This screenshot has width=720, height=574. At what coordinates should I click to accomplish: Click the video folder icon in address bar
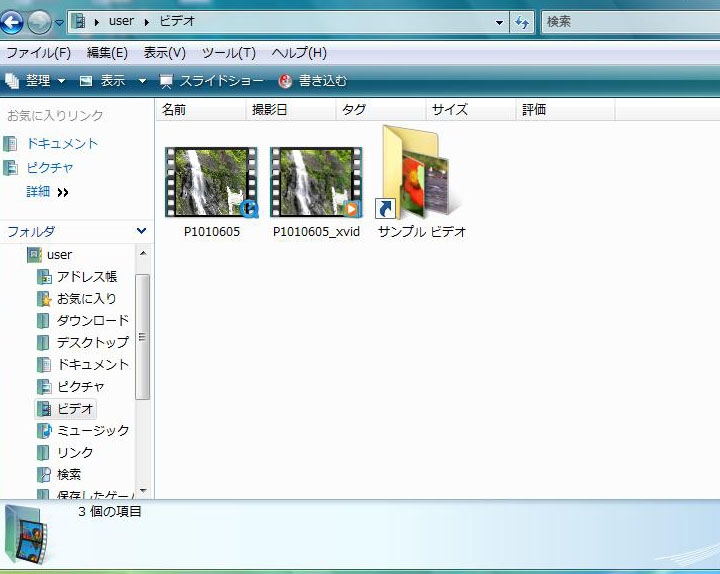click(x=79, y=21)
